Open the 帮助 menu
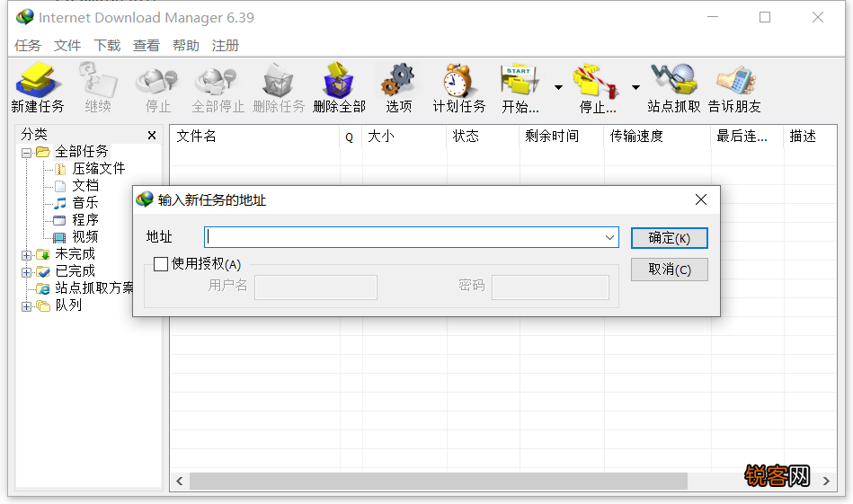The image size is (853, 504). 185,46
